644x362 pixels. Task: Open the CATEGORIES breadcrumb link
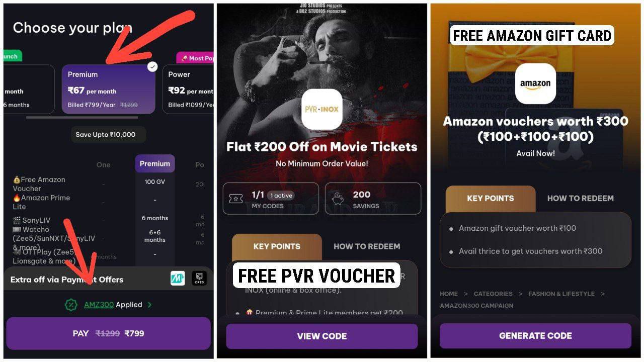point(493,294)
